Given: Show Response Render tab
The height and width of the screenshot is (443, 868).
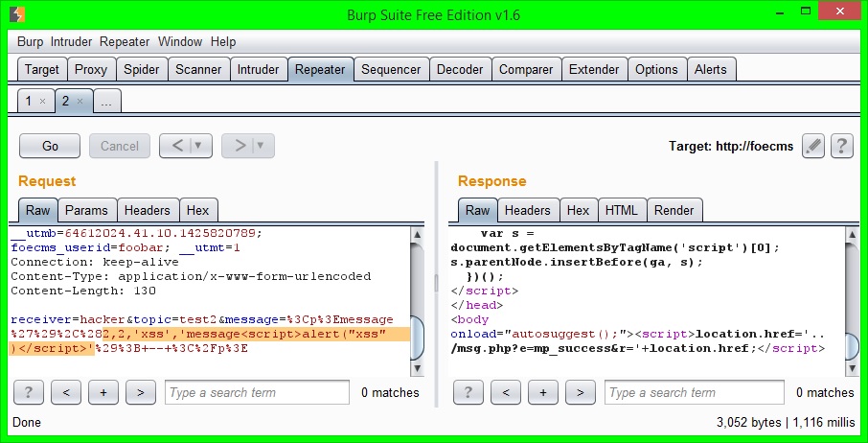Looking at the screenshot, I should (x=674, y=210).
